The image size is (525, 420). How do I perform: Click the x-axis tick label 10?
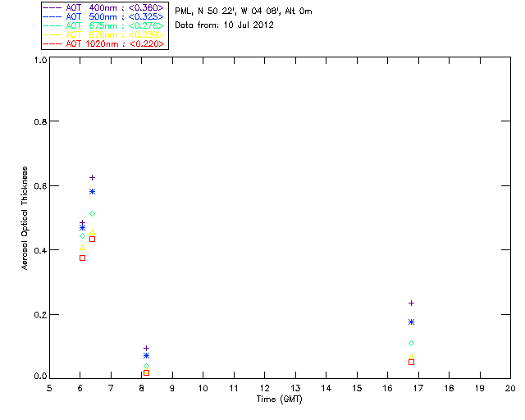[x=203, y=388]
